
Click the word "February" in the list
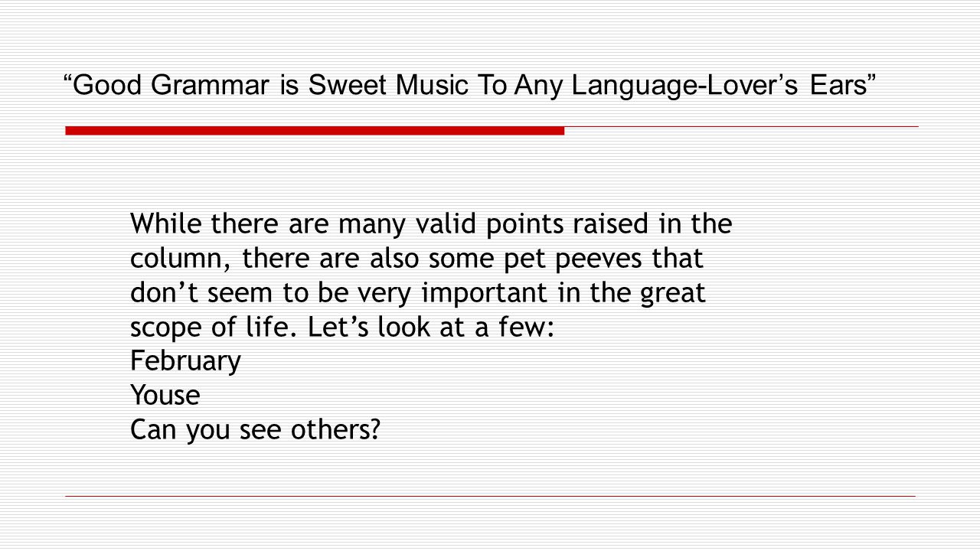point(185,361)
